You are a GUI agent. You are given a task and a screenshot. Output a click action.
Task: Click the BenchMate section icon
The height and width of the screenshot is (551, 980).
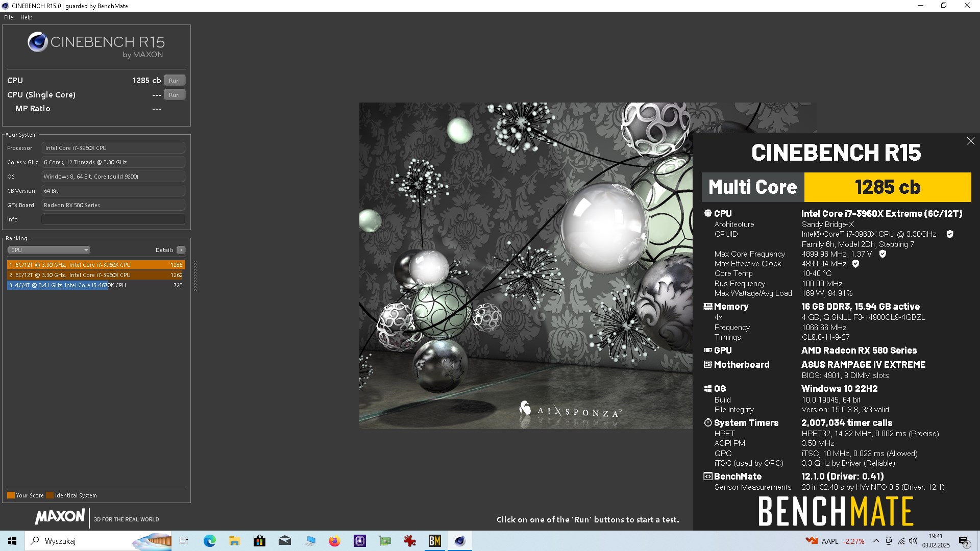point(708,476)
